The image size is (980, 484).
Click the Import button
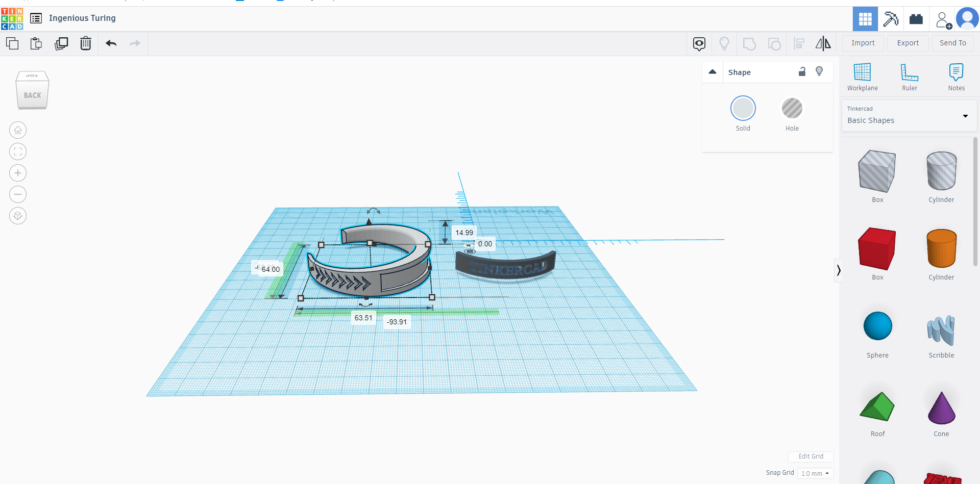(863, 43)
